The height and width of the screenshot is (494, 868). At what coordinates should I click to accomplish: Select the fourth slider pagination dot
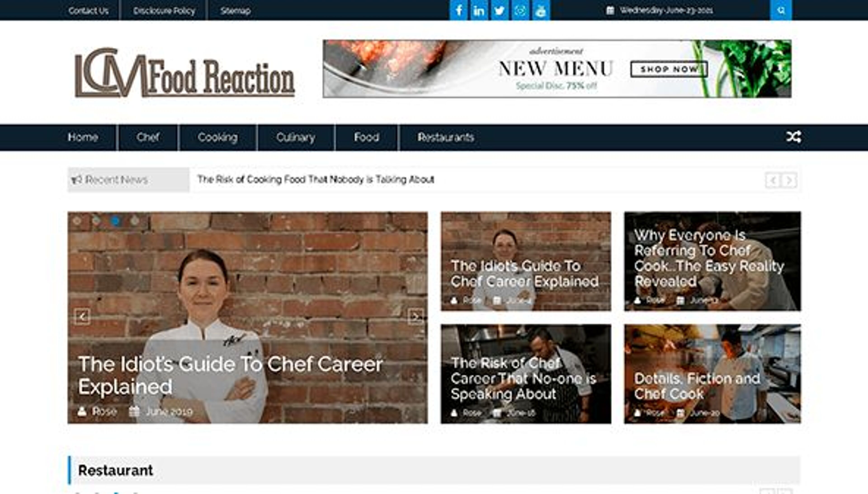click(x=135, y=221)
